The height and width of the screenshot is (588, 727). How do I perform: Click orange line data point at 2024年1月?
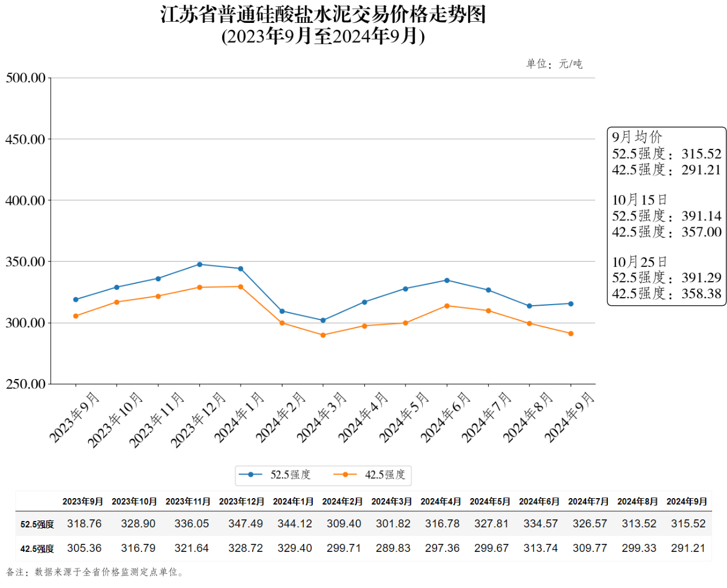(x=241, y=287)
